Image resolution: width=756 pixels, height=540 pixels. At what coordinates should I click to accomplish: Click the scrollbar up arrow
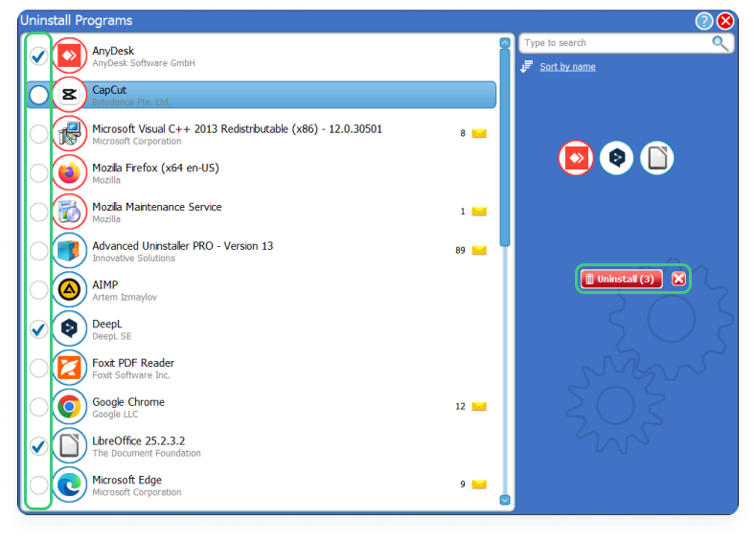pos(505,42)
